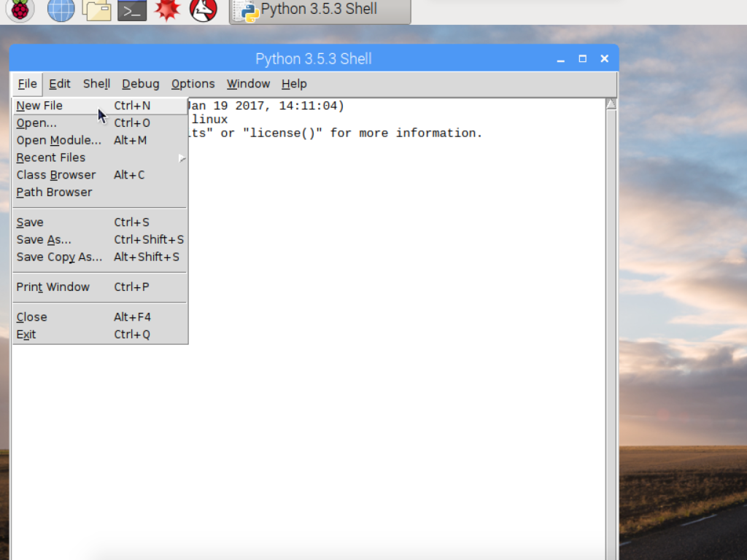Choose Open Module... menu entry
The height and width of the screenshot is (560, 747).
coord(100,141)
